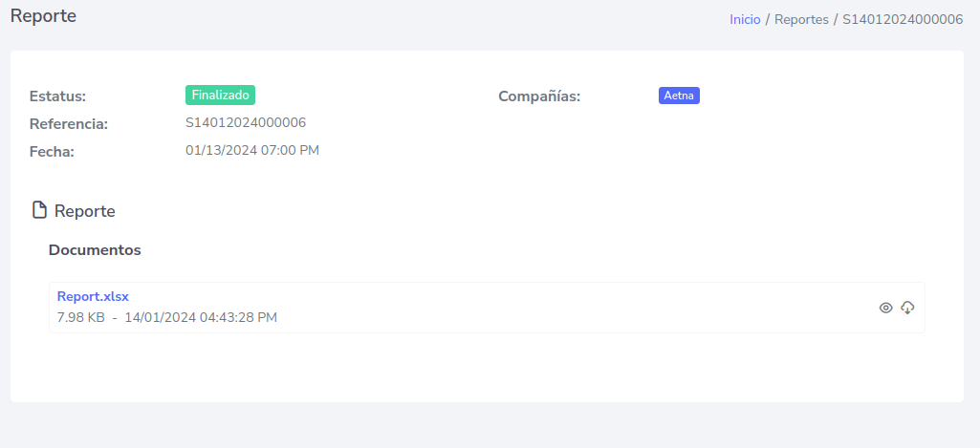Go to Inicio in the breadcrumb
The height and width of the screenshot is (448, 980).
tap(745, 19)
